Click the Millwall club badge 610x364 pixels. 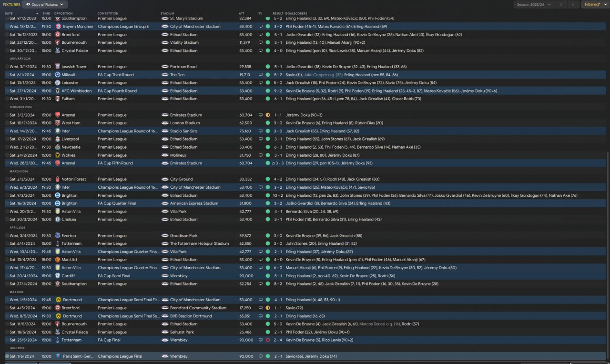(58, 75)
